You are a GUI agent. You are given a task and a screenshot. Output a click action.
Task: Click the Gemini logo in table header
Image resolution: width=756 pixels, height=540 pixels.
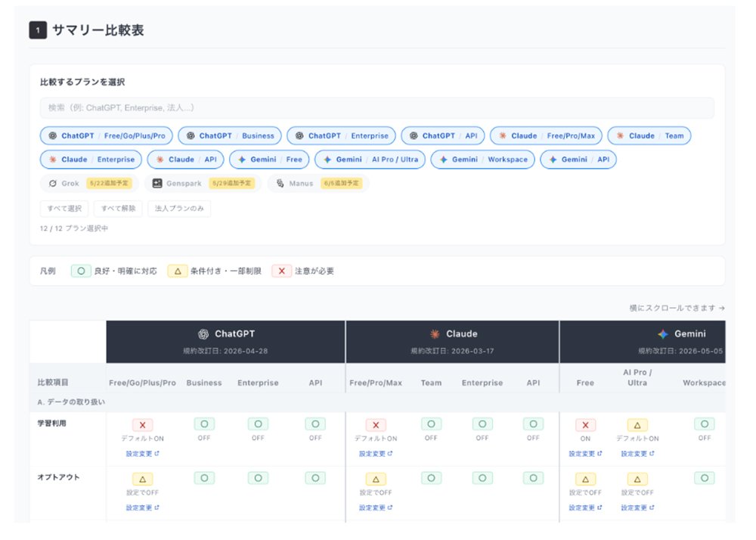[x=663, y=334]
